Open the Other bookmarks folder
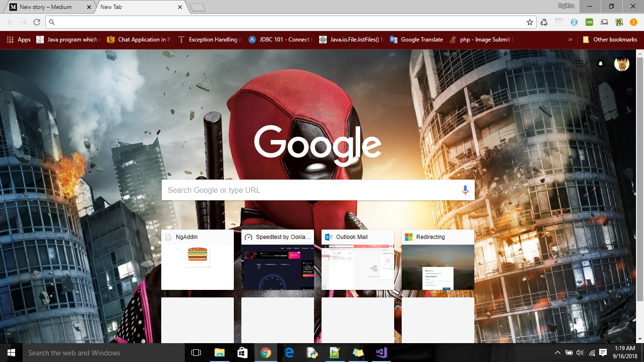This screenshot has width=644, height=362. click(610, 40)
